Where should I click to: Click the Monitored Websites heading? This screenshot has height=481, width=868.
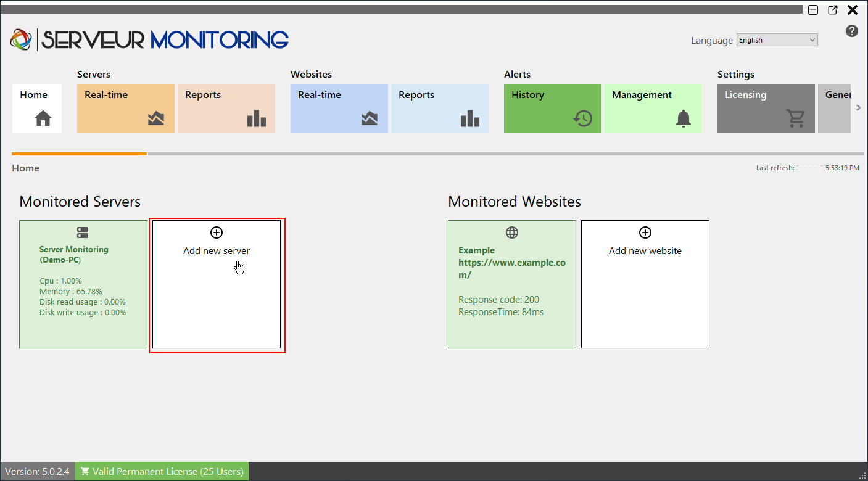click(515, 202)
